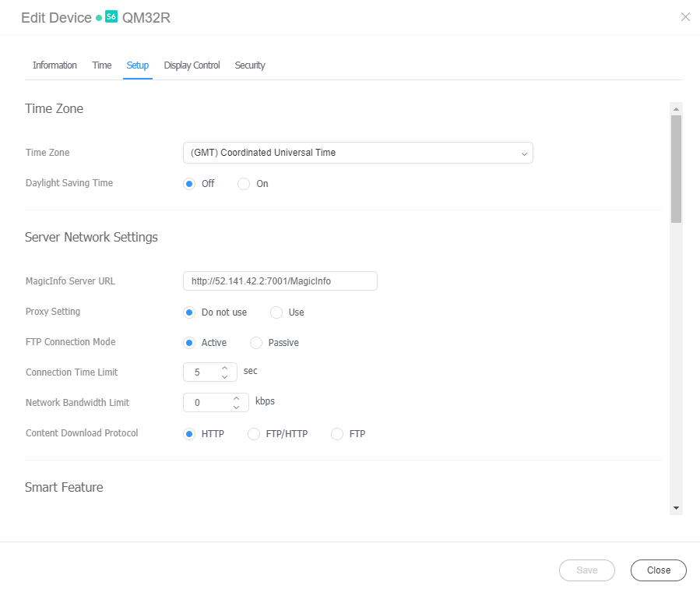Decrease Connection Time Limit with down arrow
Image resolution: width=700 pixels, height=600 pixels.
pyautogui.click(x=224, y=377)
